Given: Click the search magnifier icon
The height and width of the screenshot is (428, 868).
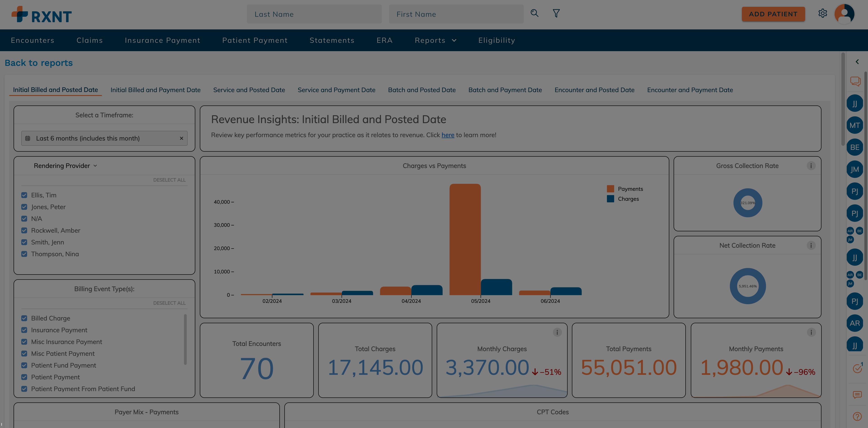Looking at the screenshot, I should tap(534, 14).
